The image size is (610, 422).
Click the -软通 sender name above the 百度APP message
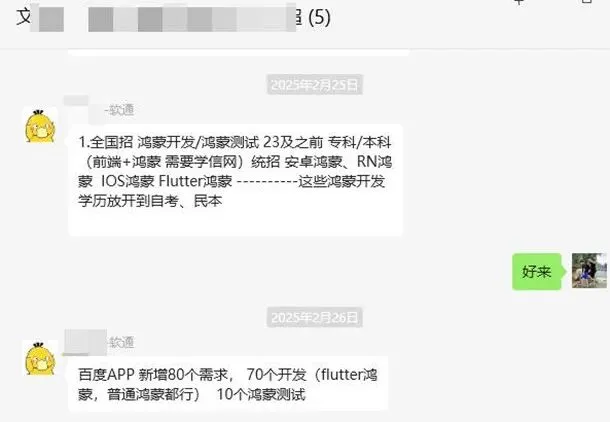click(120, 342)
